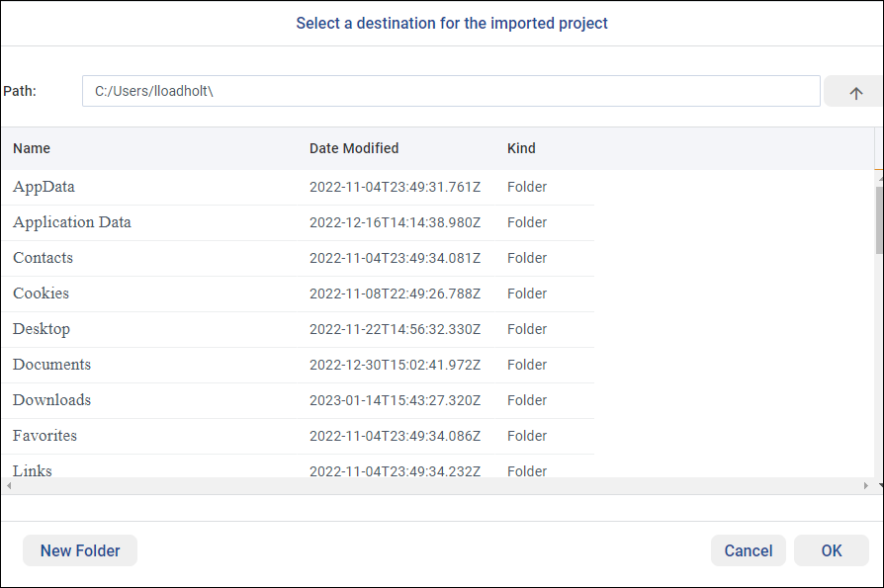Select the Contacts folder
The width and height of the screenshot is (884, 588).
(x=43, y=258)
